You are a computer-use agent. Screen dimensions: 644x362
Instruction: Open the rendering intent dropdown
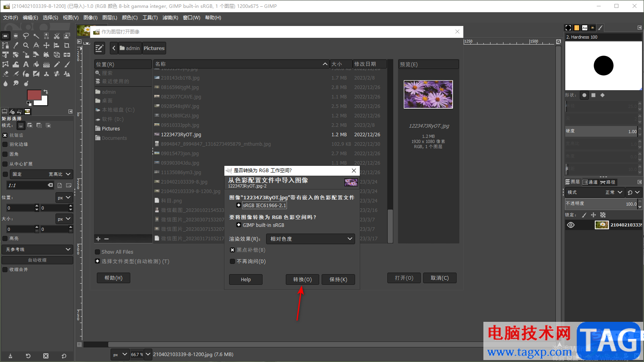click(x=311, y=239)
